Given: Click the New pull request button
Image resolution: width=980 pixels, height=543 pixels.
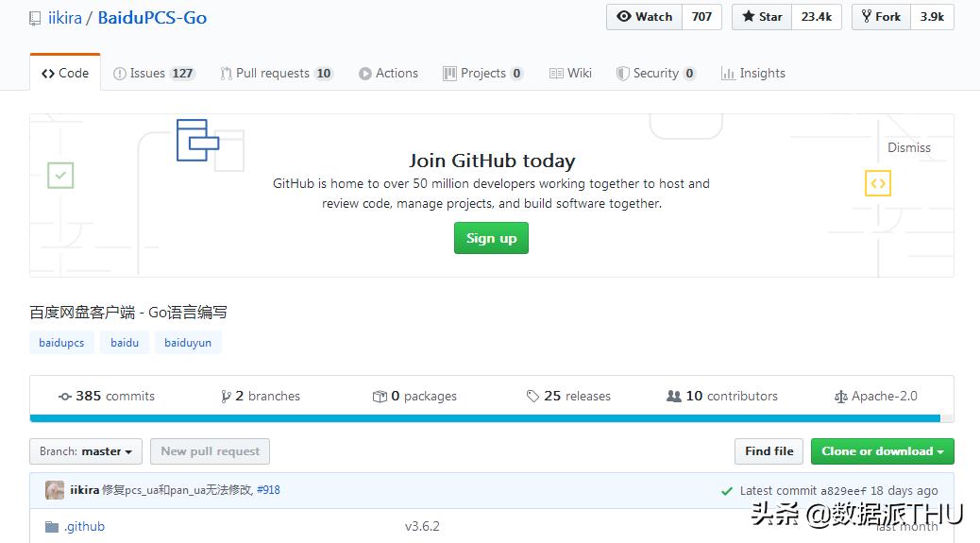Looking at the screenshot, I should point(210,451).
